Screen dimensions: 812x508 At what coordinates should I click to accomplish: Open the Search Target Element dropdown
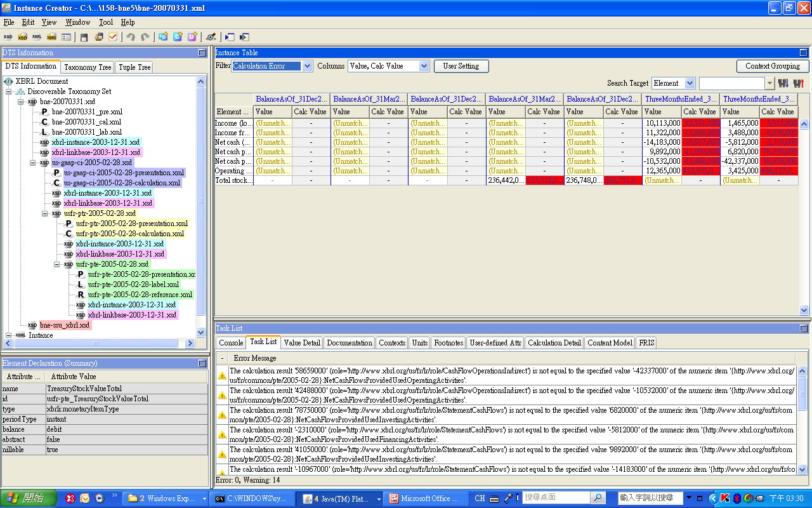click(690, 83)
